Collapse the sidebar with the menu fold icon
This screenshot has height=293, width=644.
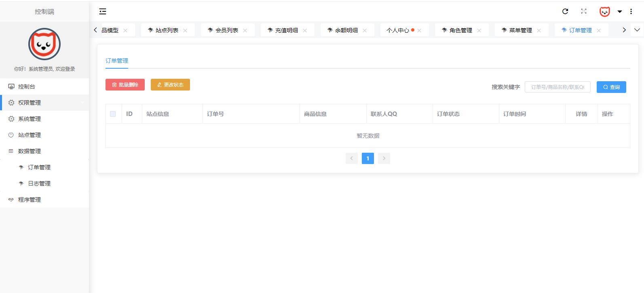tap(103, 12)
